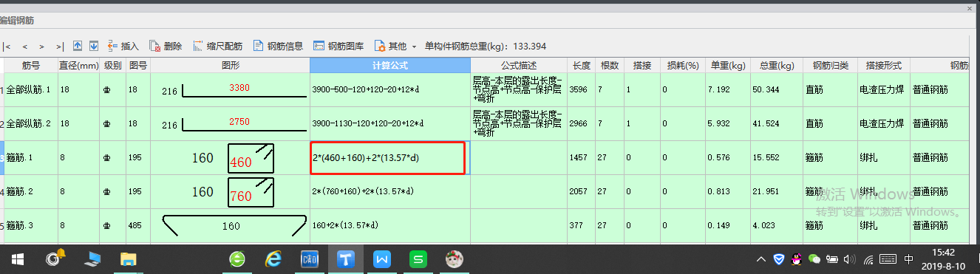Switch to the blue T taskbar app

point(346,259)
